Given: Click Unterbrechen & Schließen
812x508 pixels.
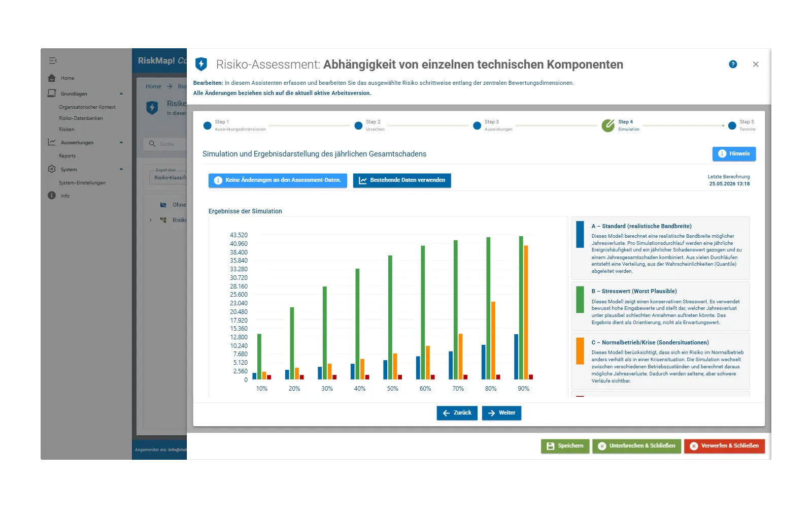Looking at the screenshot, I should pos(636,446).
